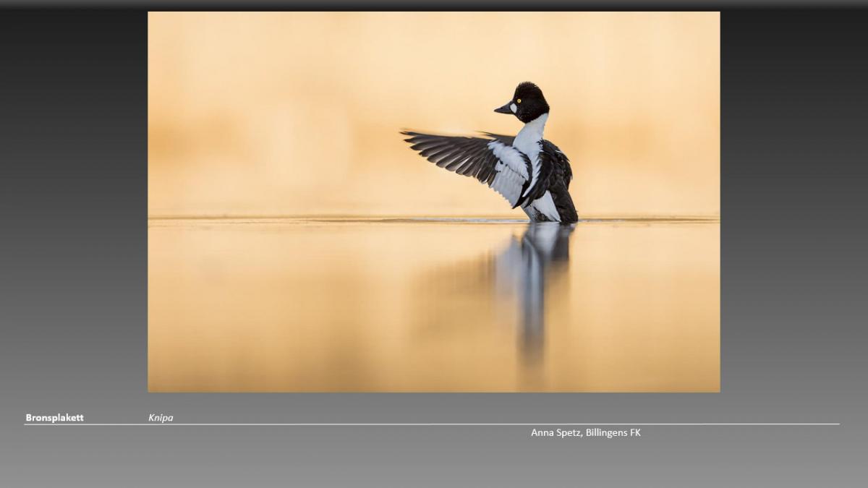
Task: Select the 'Knipa' photo title
Action: tap(161, 418)
